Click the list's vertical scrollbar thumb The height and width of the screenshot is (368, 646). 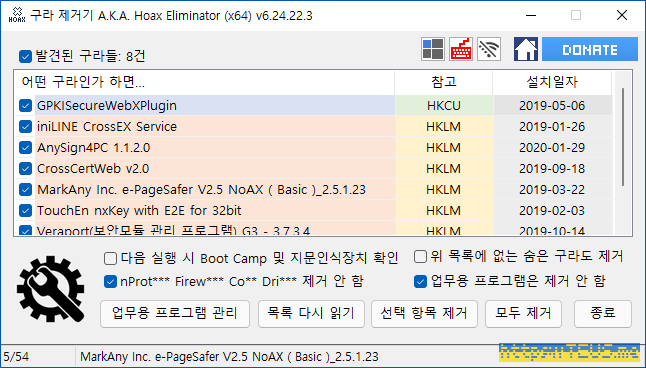tap(623, 137)
